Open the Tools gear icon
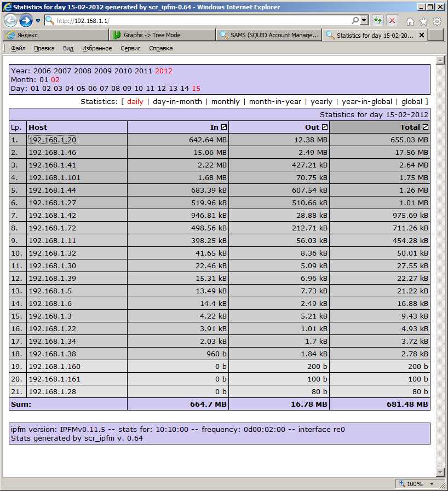 [436, 21]
